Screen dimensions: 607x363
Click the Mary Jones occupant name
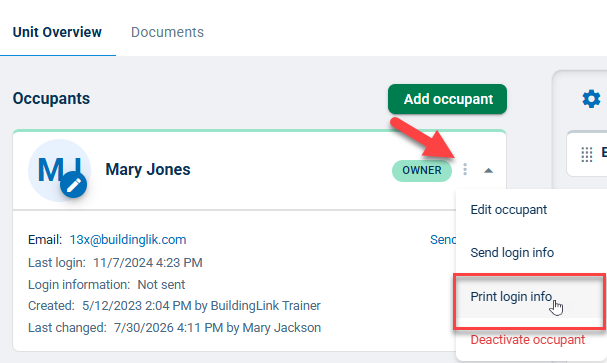tap(148, 170)
